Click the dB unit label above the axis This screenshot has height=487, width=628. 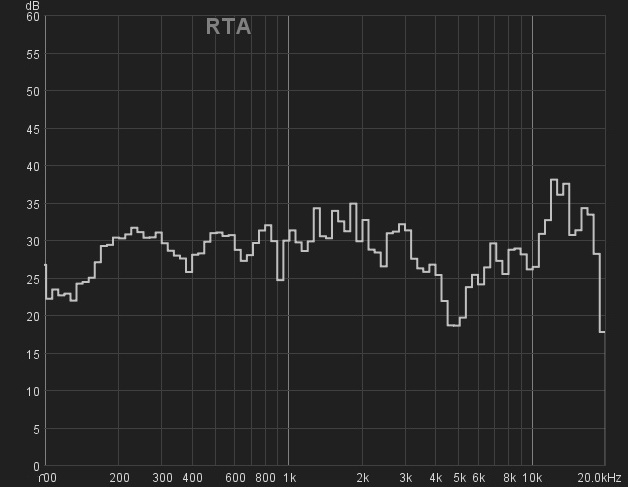click(x=32, y=6)
